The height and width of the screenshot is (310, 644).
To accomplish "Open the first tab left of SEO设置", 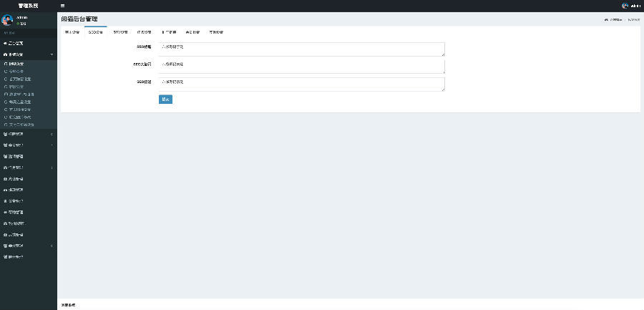I will click(x=72, y=32).
